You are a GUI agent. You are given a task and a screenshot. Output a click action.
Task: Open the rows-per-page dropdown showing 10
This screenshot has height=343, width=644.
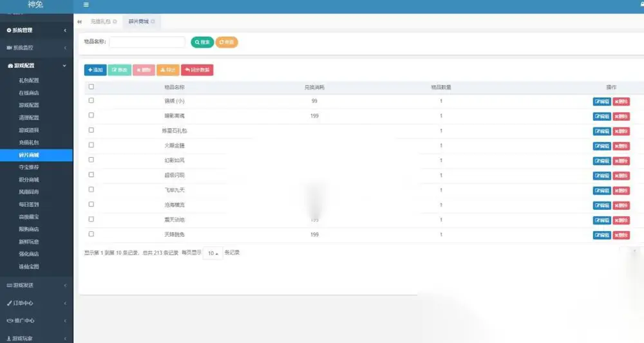[213, 253]
